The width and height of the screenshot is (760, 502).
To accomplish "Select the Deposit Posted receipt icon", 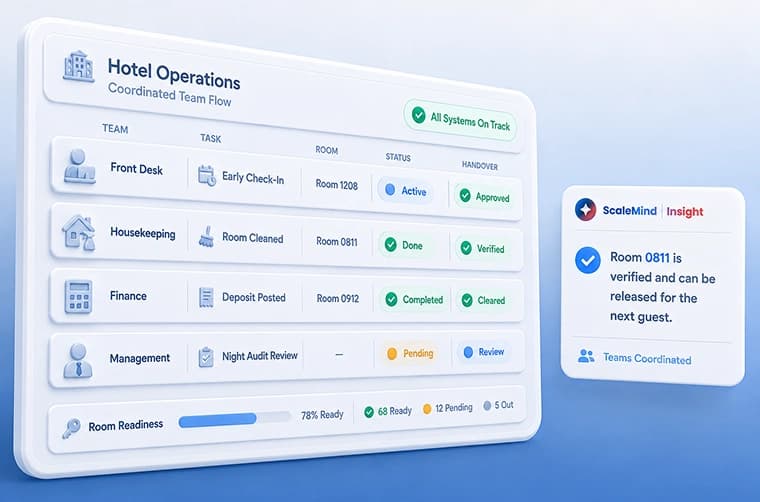I will pyautogui.click(x=206, y=298).
